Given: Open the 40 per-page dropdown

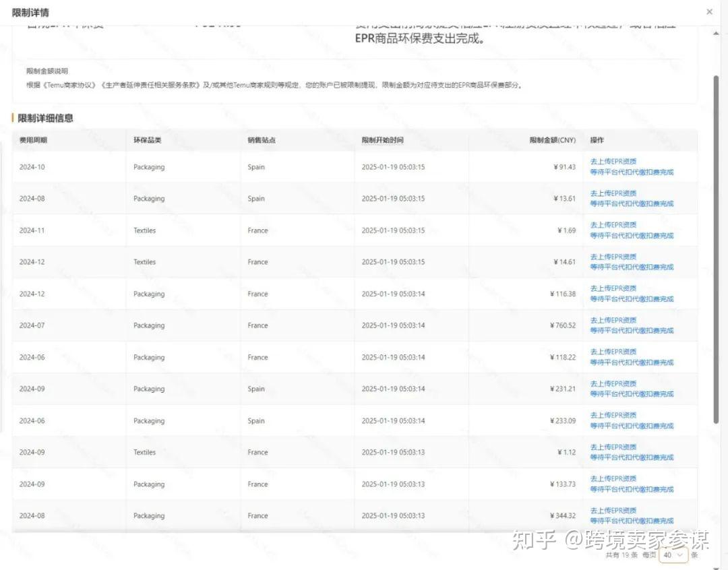Looking at the screenshot, I should [673, 555].
